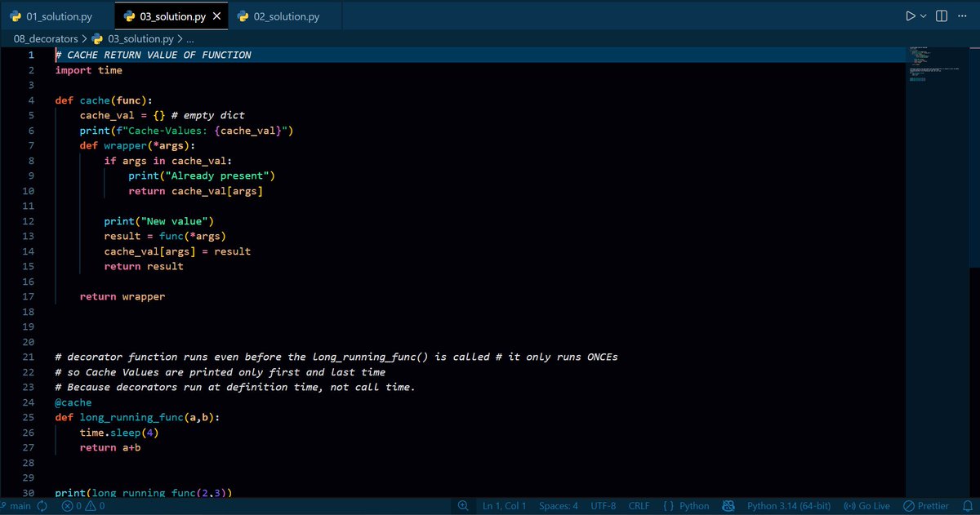Click the Copilot status bar icon
Screen dimensions: 980x515
728,506
